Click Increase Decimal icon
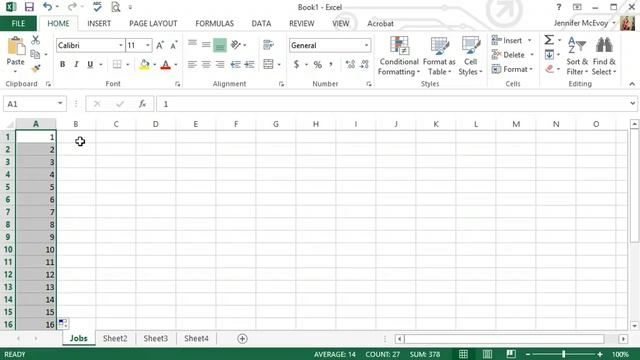The image size is (640, 360). point(350,64)
